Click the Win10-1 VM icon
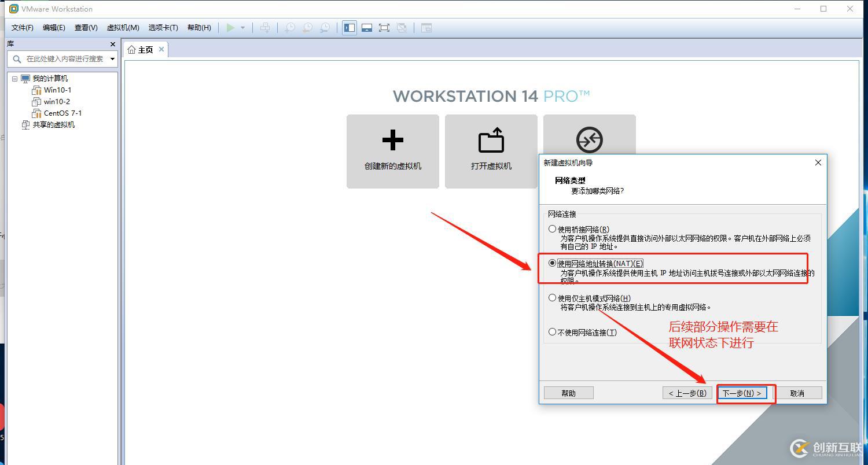Viewport: 868px width, 465px height. pyautogui.click(x=36, y=90)
